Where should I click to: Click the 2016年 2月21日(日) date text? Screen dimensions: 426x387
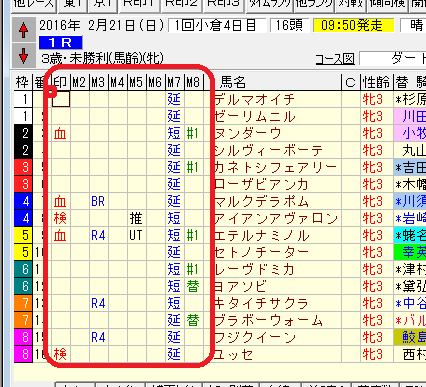[102, 26]
